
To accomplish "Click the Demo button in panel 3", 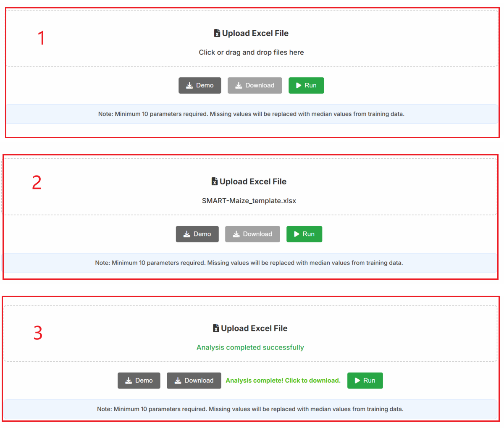I will (139, 381).
